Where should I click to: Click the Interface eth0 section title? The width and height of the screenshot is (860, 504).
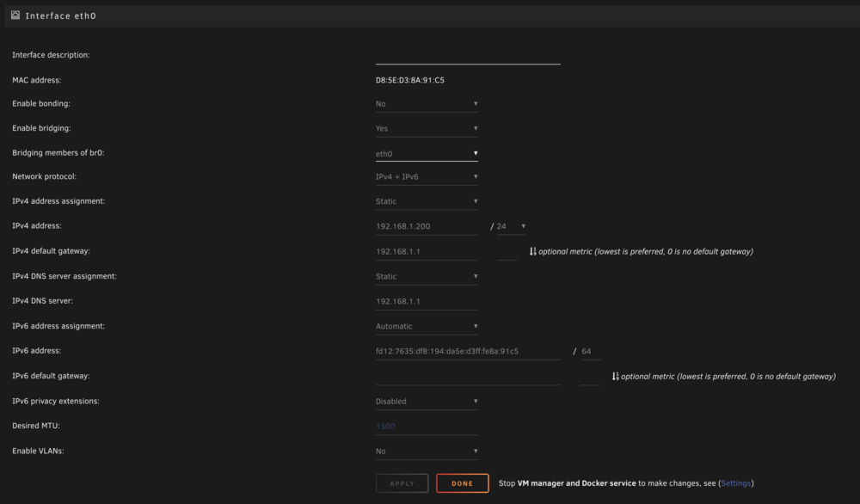point(61,15)
